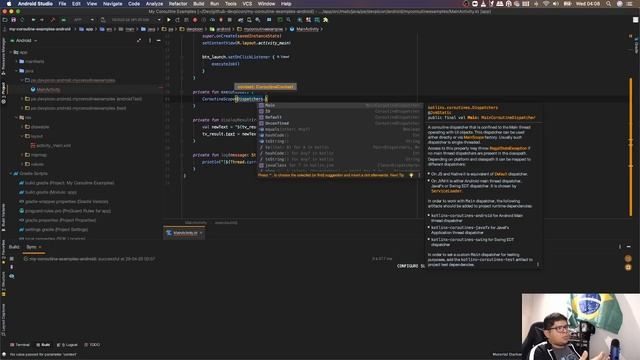The image size is (640, 360).
Task: Click the eye icon in Build panel
Action: tap(12, 276)
